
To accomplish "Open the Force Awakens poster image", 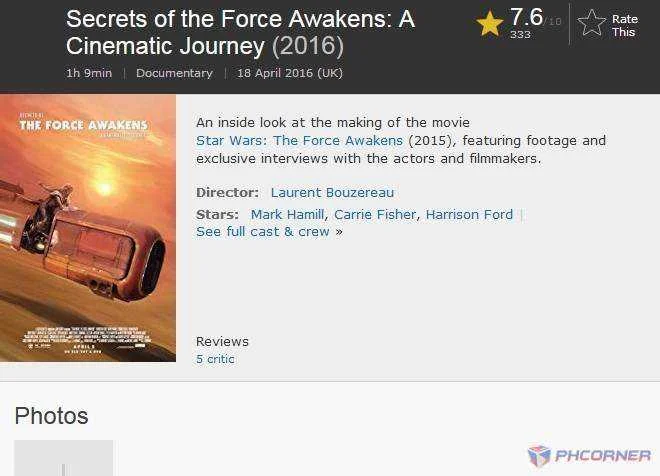I will pos(88,228).
